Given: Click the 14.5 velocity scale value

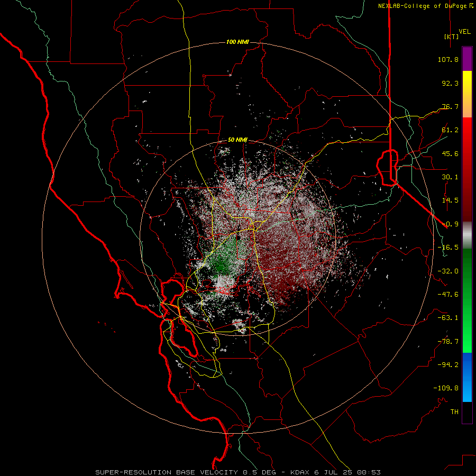Looking at the screenshot, I should [450, 200].
